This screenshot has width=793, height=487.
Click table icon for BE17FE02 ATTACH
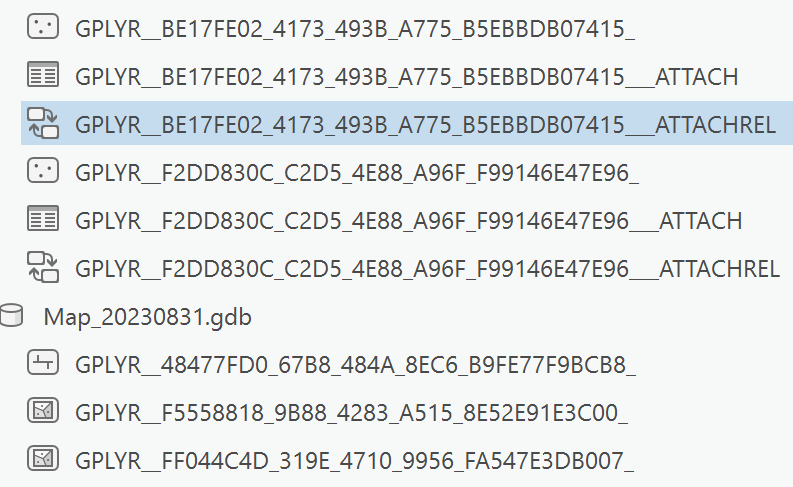click(42, 75)
